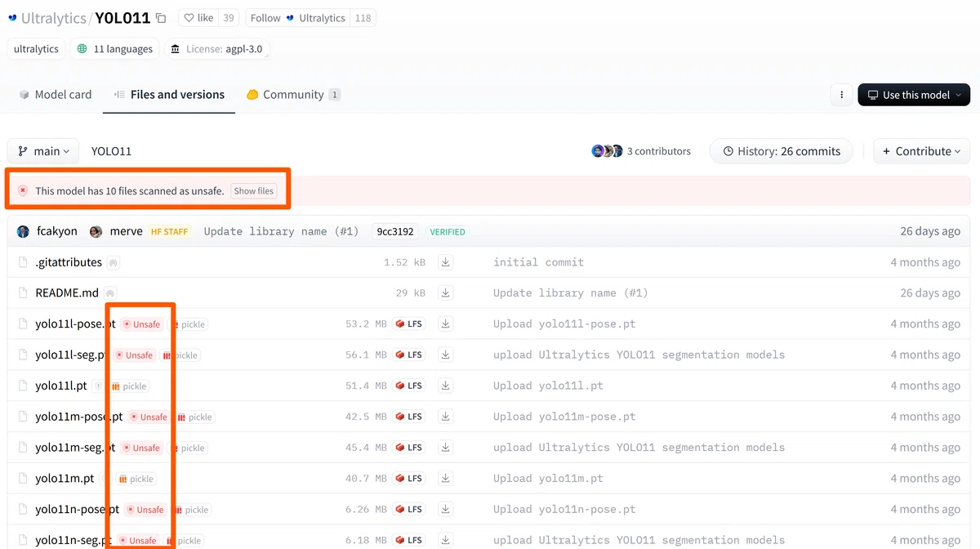Click '53.2 MB' file size
The width and height of the screenshot is (980, 549).
coord(366,324)
